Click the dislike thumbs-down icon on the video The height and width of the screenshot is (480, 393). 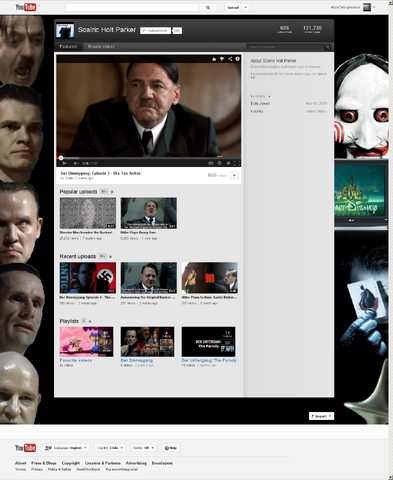222,59
